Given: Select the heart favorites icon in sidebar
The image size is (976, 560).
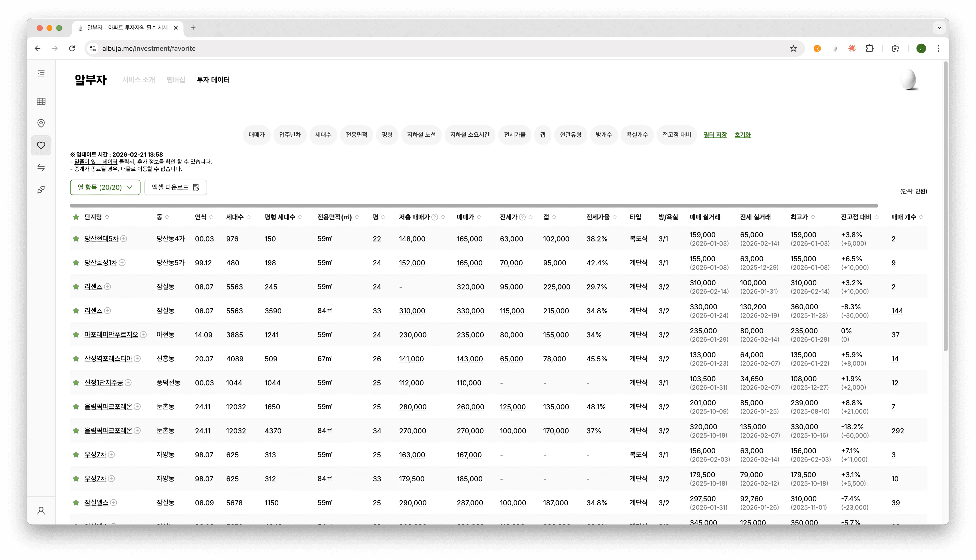Looking at the screenshot, I should (x=41, y=145).
